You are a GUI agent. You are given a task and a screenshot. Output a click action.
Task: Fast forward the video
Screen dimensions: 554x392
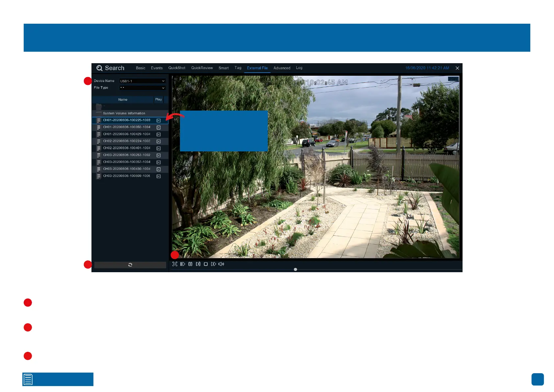point(214,264)
